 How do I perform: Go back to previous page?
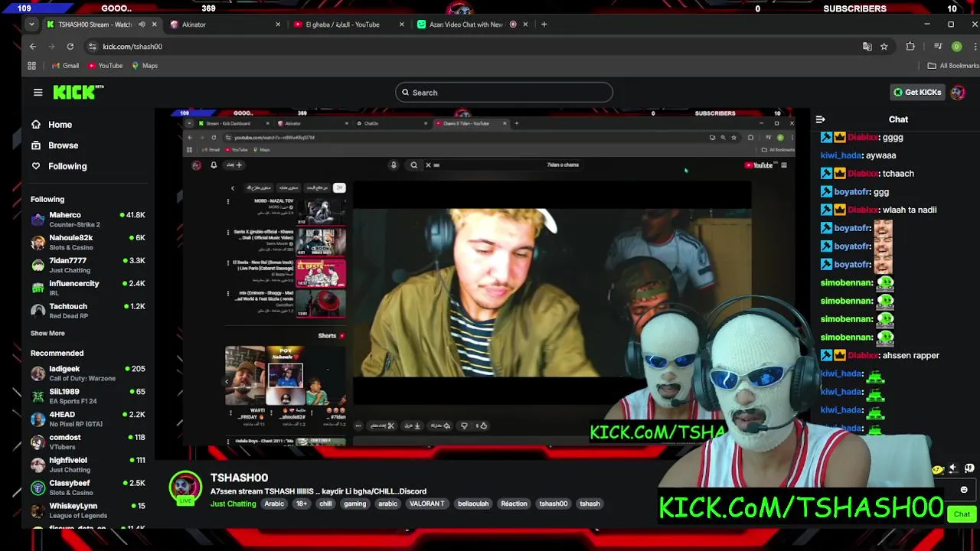point(32,47)
